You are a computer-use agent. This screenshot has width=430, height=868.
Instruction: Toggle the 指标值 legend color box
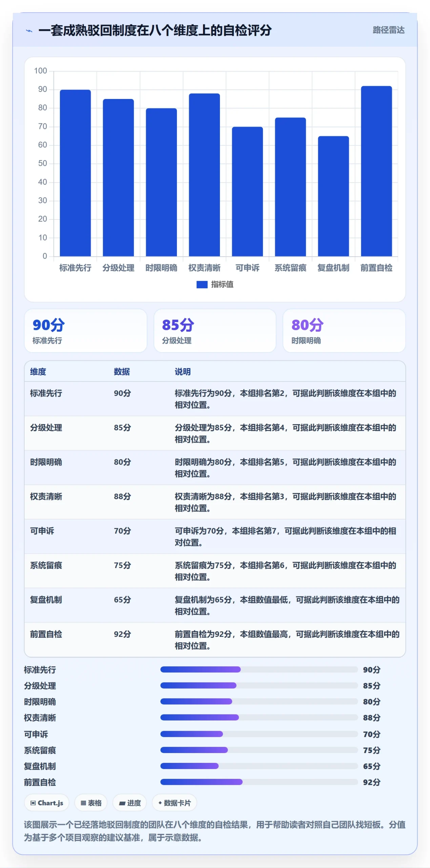point(202,284)
